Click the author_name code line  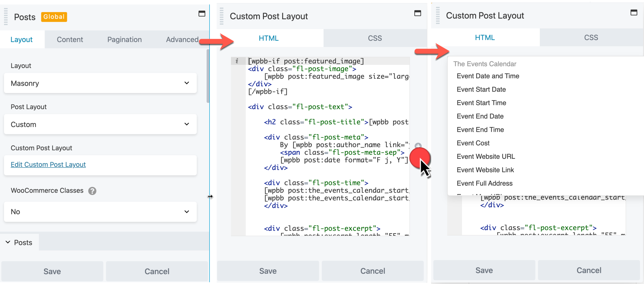344,145
